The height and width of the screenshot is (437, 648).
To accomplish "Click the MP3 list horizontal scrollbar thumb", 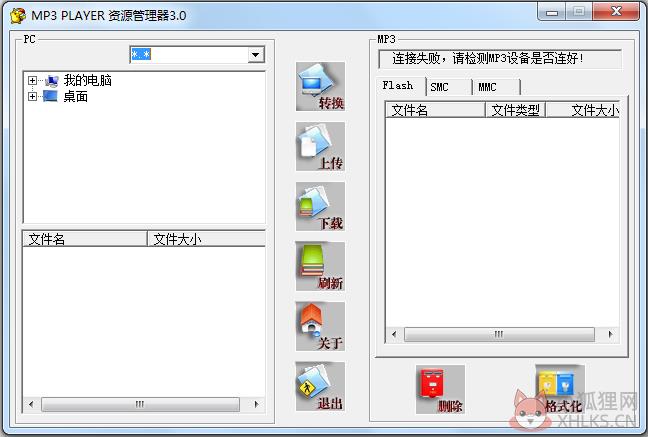I will pyautogui.click(x=499, y=334).
